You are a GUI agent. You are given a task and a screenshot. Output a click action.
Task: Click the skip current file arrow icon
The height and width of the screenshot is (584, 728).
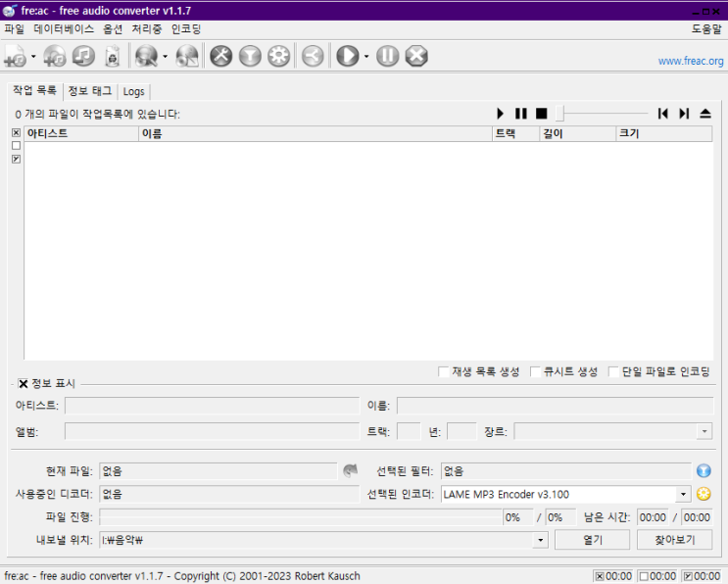pyautogui.click(x=351, y=470)
